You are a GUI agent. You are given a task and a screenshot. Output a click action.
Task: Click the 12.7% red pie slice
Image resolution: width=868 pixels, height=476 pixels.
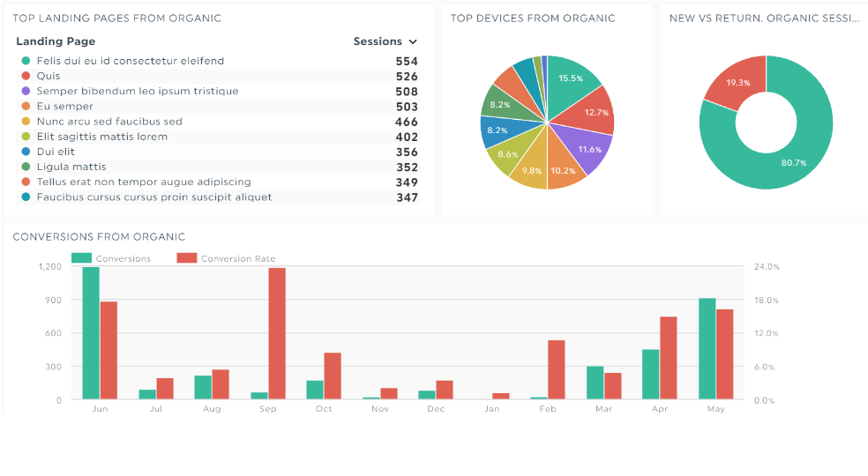click(x=589, y=111)
